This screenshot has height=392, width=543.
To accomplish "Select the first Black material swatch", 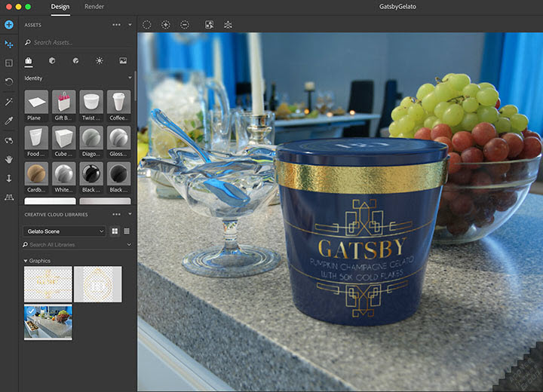I will tap(91, 177).
